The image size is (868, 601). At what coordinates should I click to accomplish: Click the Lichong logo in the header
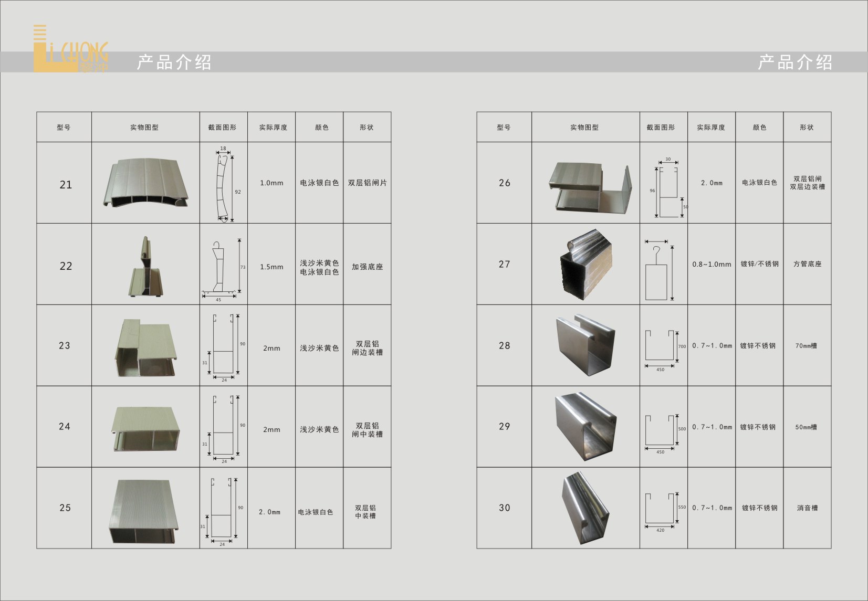click(x=71, y=48)
